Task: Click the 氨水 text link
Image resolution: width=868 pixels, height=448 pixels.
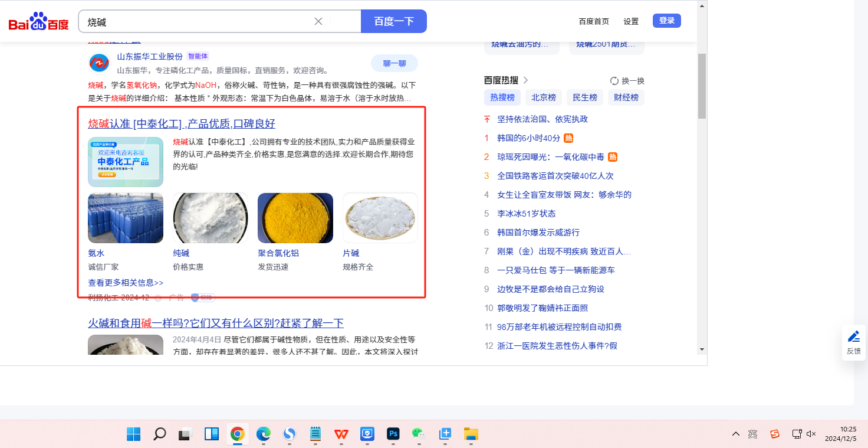Action: pyautogui.click(x=96, y=253)
